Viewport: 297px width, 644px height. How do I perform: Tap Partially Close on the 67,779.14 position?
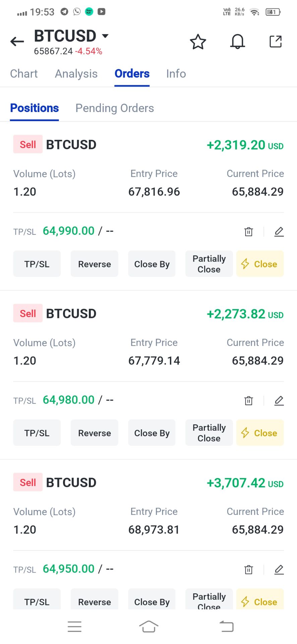click(x=209, y=433)
